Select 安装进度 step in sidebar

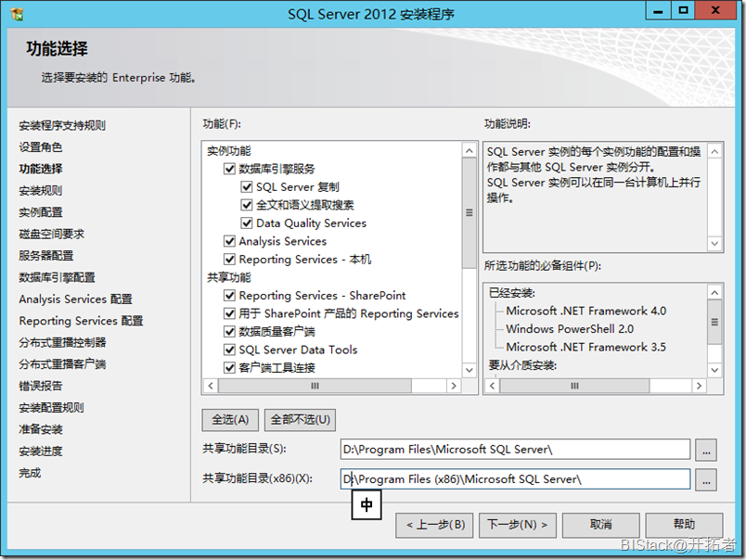[41, 452]
